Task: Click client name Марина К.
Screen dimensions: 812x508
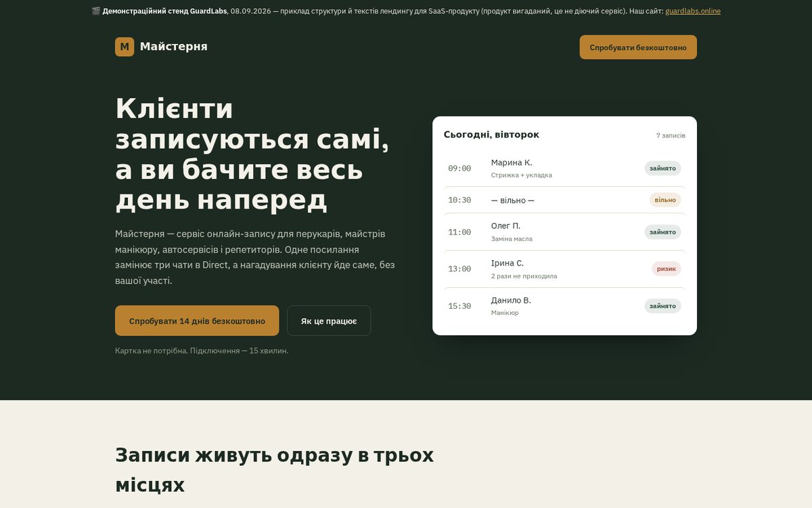Action: 512,163
